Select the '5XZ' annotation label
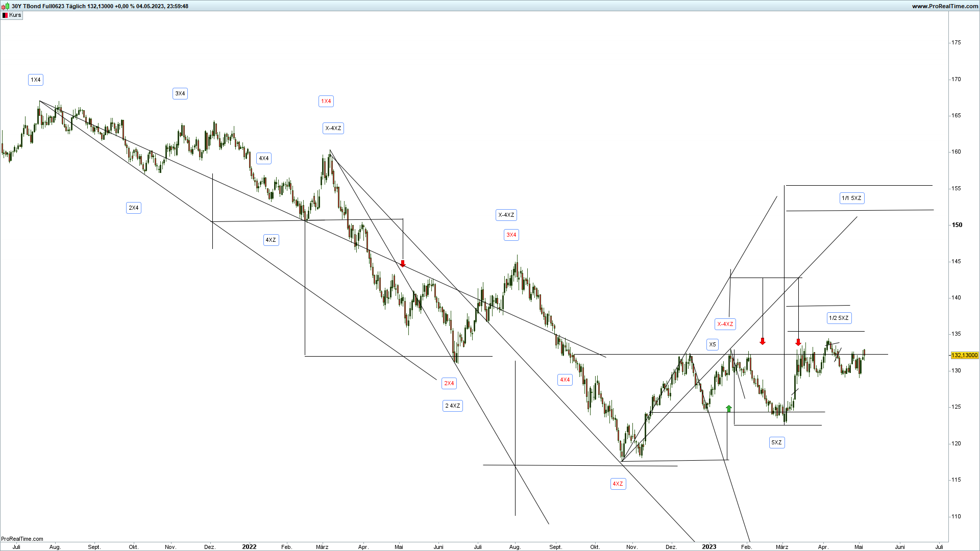Viewport: 980px width, 551px height. pyautogui.click(x=776, y=442)
